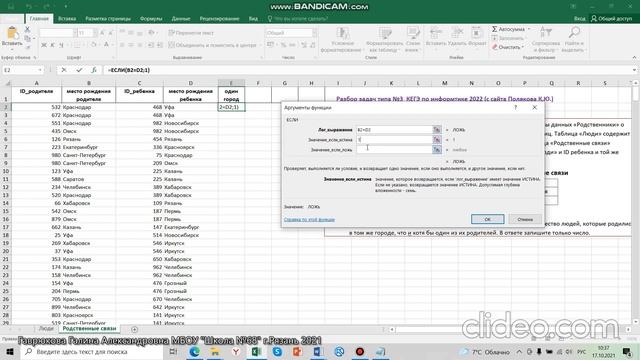Click range selector icon for Лог_выражение

(437, 130)
